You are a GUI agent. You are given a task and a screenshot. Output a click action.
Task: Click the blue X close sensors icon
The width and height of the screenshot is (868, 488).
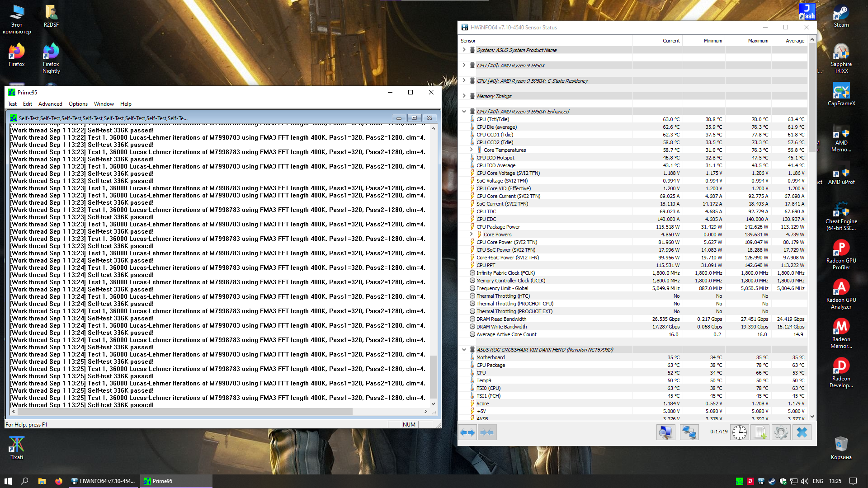pos(802,432)
